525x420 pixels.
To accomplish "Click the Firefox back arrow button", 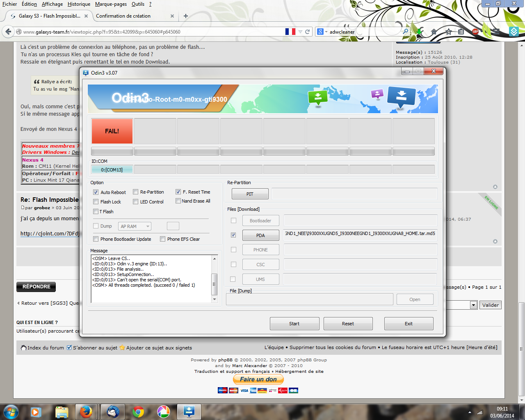I will (8, 32).
